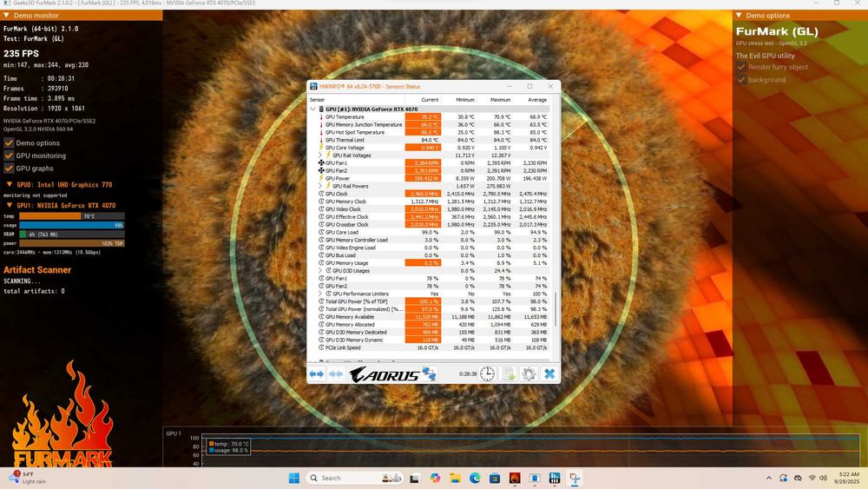This screenshot has height=489, width=868.
Task: Click the AORUS logo in HWiNFO toolbar
Action: pyautogui.click(x=385, y=375)
